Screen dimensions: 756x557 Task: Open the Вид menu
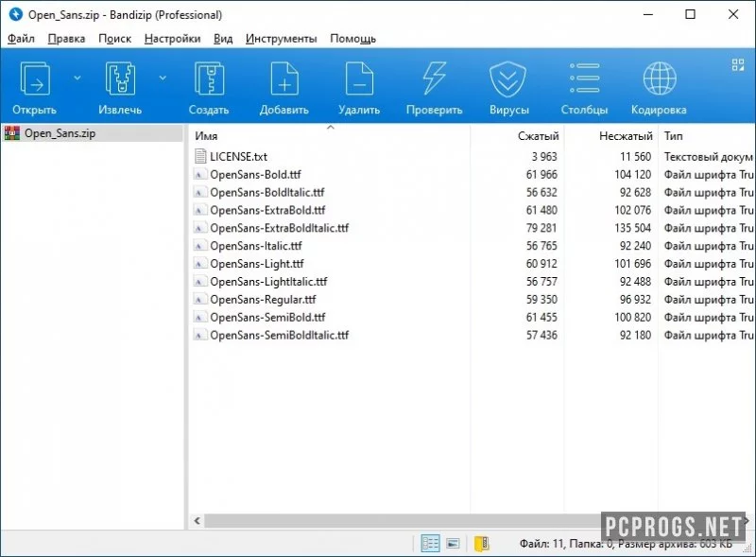(x=223, y=39)
